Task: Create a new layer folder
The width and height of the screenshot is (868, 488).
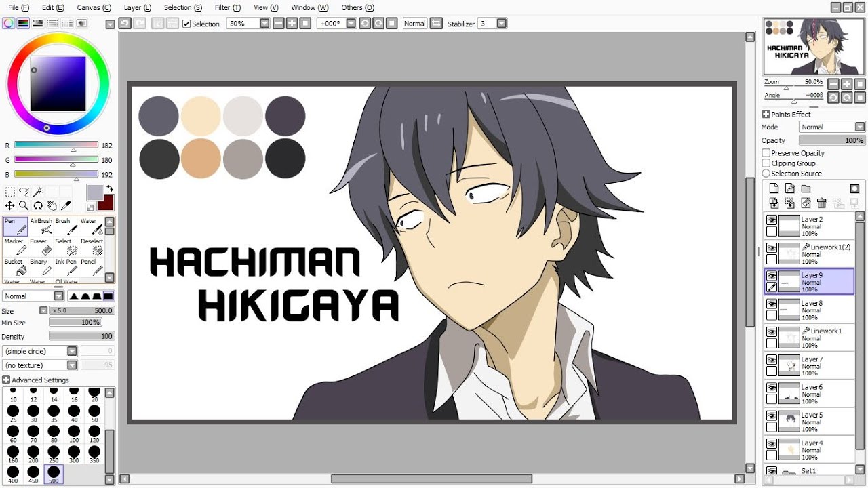Action: (x=806, y=188)
